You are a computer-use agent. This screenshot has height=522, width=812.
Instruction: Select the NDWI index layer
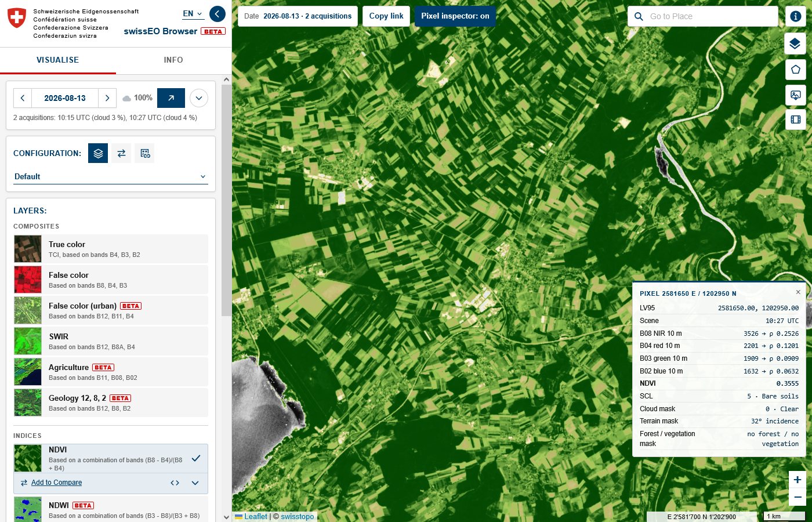[111, 510]
